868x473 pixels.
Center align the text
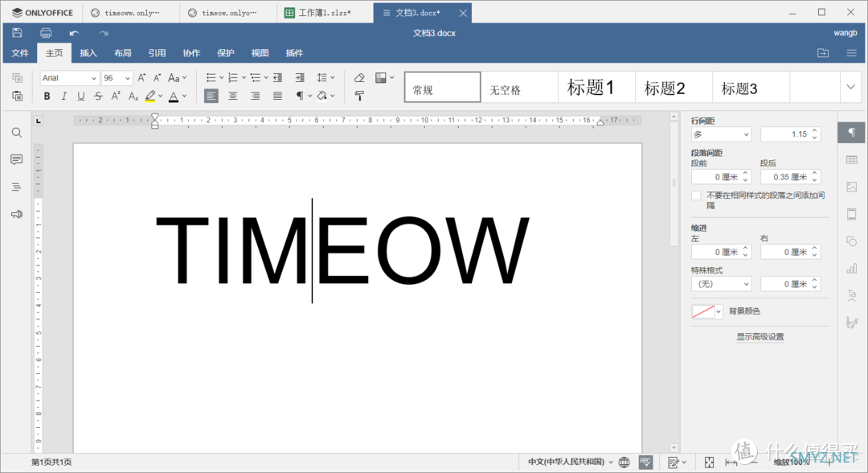point(233,96)
